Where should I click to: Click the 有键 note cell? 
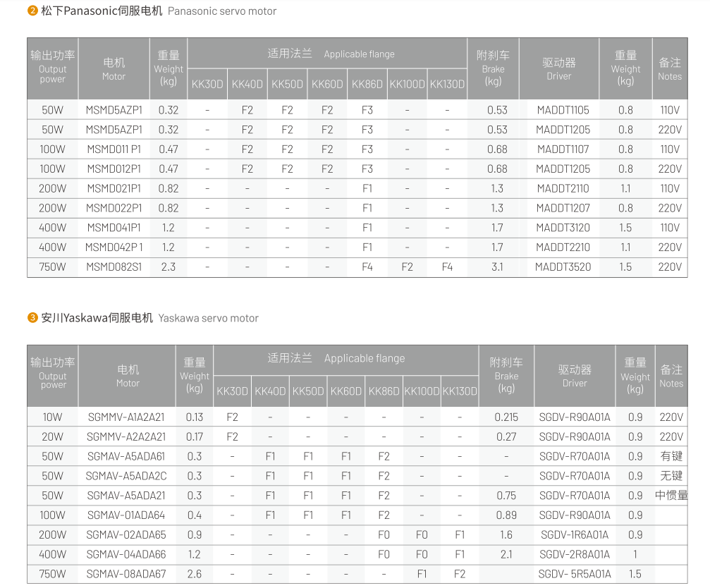tap(671, 456)
